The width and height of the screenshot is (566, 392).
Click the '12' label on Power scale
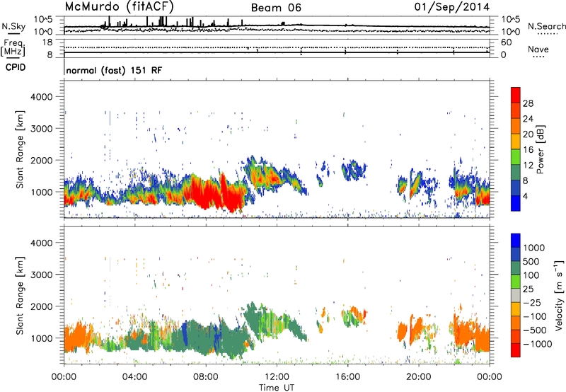tap(528, 166)
